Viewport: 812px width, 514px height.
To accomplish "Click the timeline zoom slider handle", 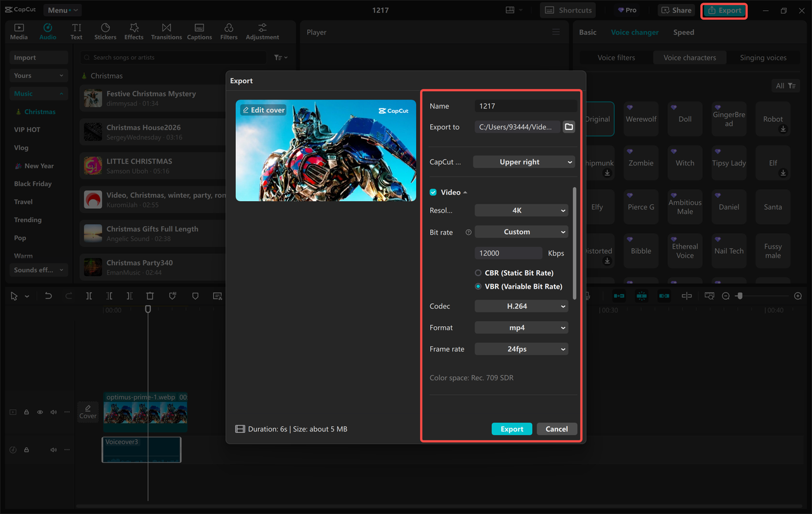I will (740, 296).
